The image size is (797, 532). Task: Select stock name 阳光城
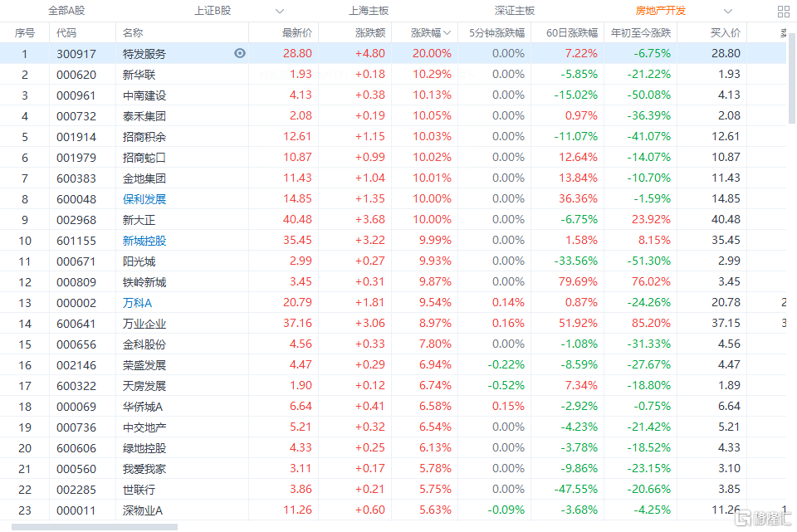click(139, 261)
